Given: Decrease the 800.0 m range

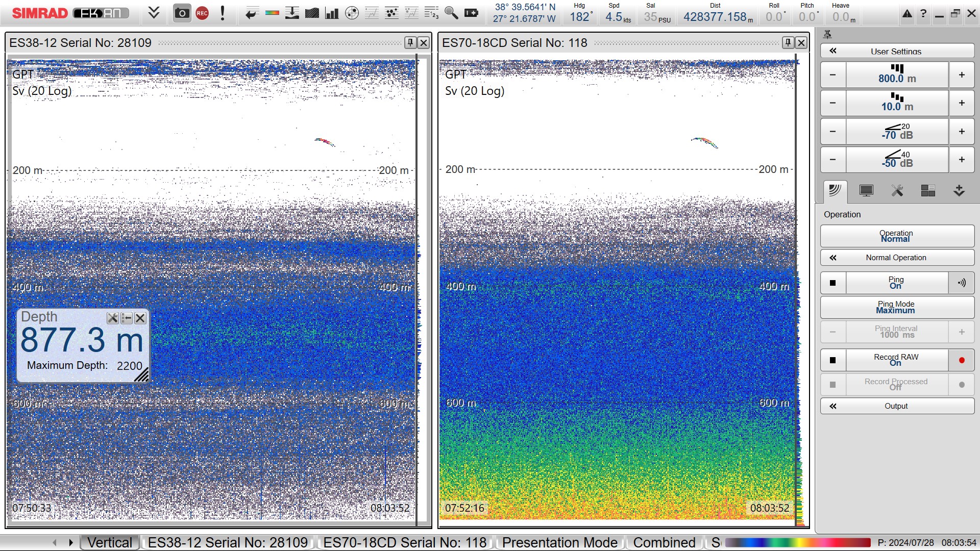Looking at the screenshot, I should [x=833, y=75].
